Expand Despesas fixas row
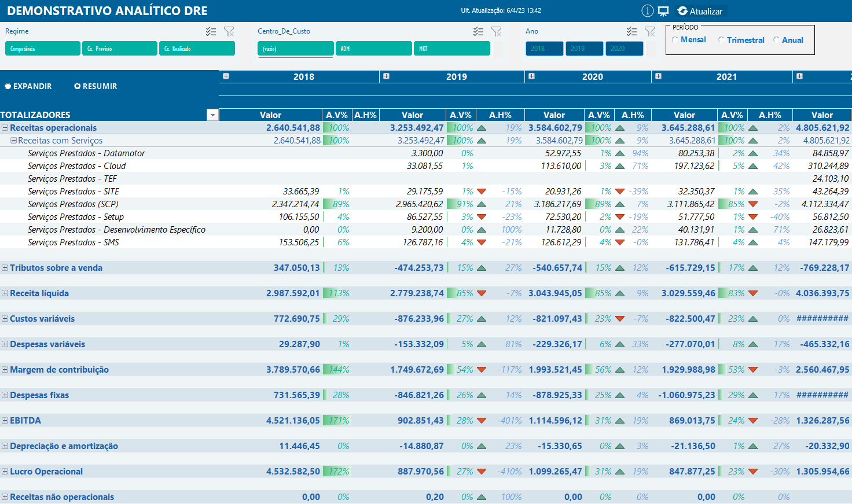This screenshot has width=852, height=504. [5, 395]
